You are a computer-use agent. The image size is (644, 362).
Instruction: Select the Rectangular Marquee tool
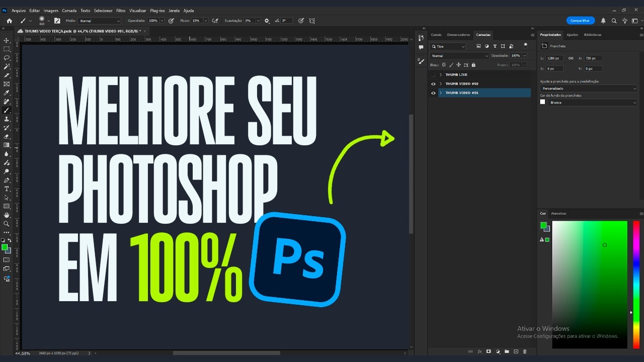click(x=7, y=49)
